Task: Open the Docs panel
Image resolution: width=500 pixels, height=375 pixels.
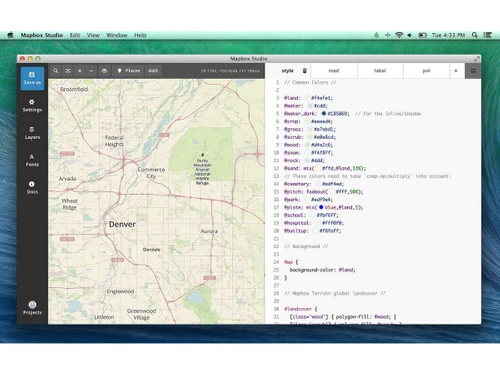Action: point(32,188)
